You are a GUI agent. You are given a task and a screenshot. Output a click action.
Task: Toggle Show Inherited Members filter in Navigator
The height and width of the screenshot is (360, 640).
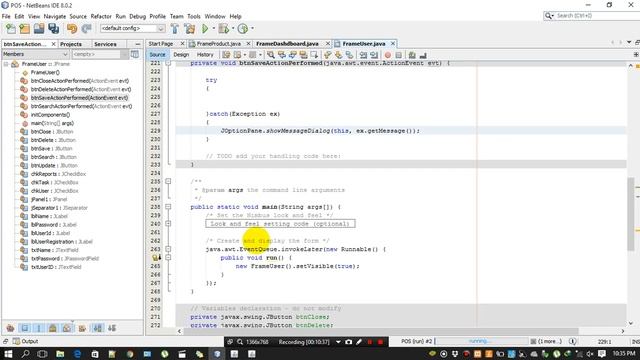click(11, 328)
